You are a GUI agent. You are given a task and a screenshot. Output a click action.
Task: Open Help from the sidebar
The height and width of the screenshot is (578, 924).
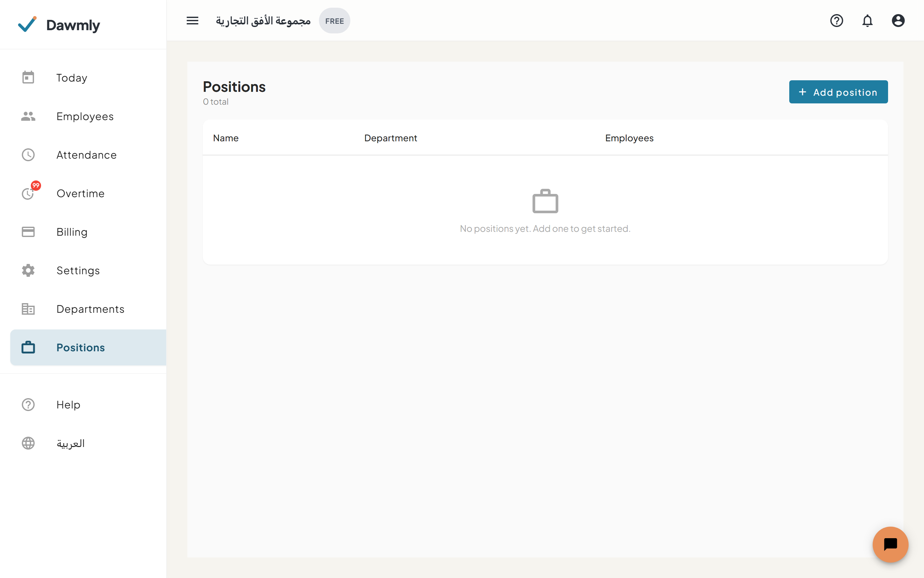pos(88,405)
